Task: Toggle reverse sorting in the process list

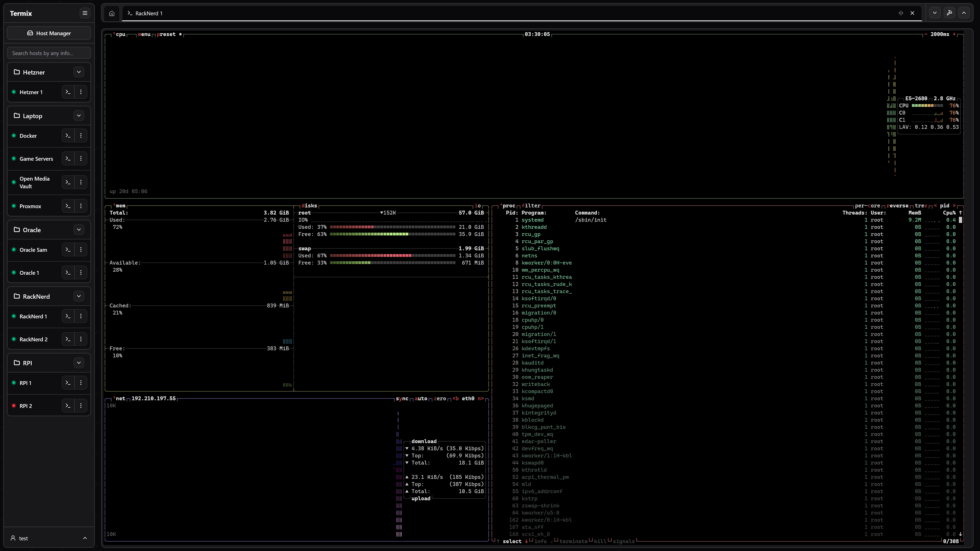Action: click(897, 206)
